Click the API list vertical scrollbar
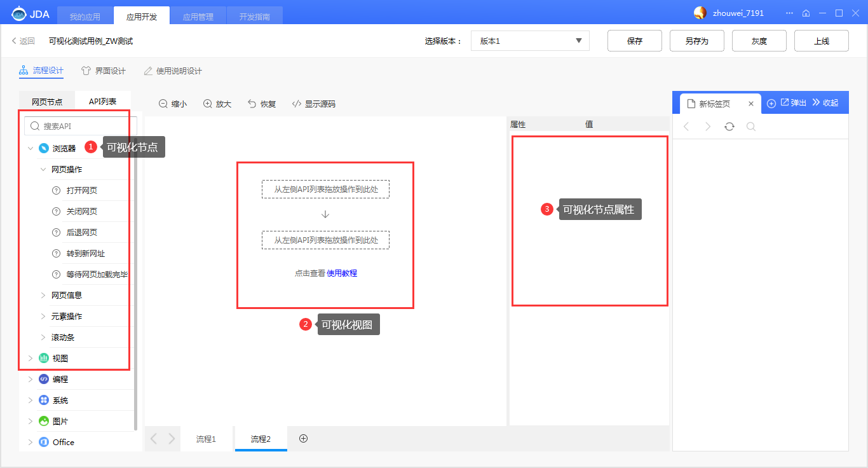 click(x=135, y=283)
